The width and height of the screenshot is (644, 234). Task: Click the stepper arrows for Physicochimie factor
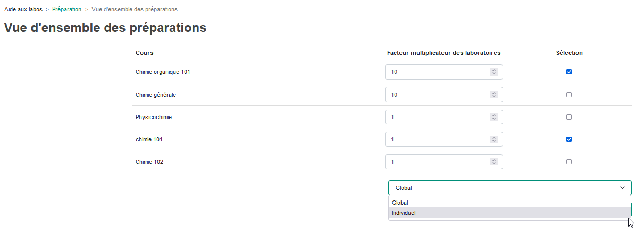(x=494, y=117)
